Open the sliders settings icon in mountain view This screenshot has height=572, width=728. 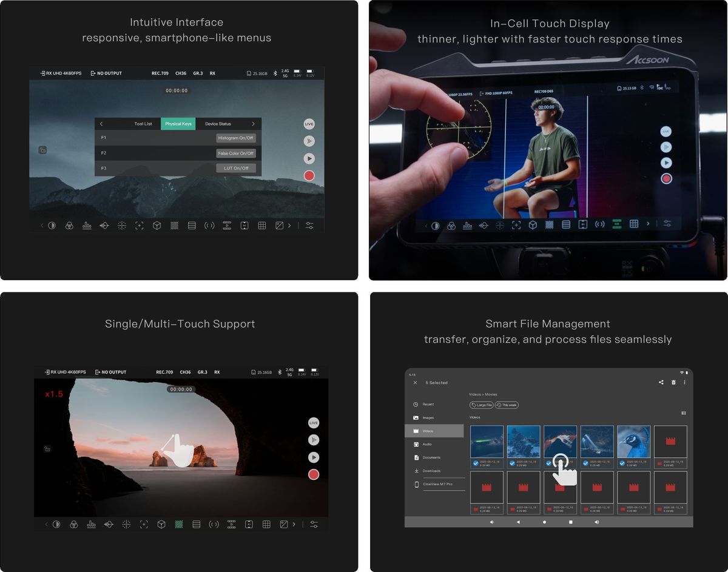coord(309,226)
